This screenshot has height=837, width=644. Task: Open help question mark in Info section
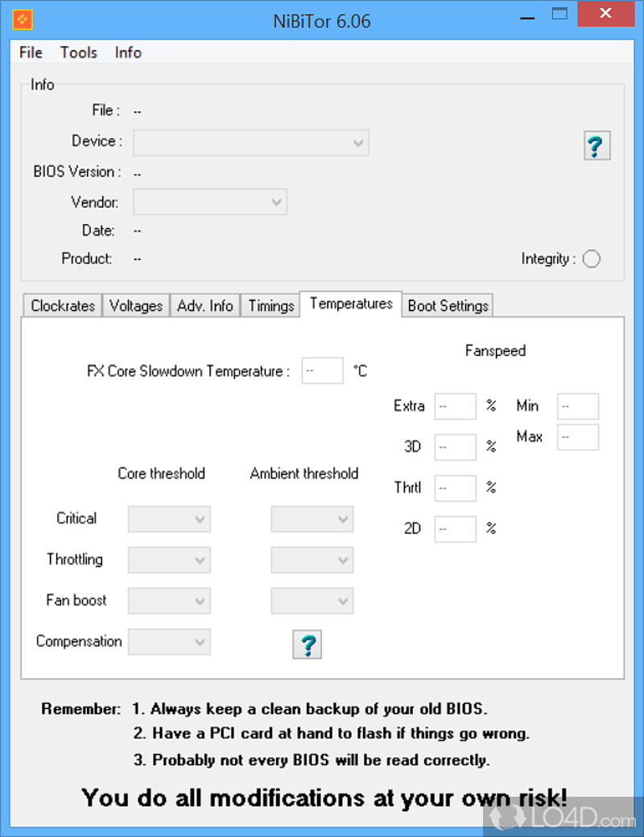point(597,145)
